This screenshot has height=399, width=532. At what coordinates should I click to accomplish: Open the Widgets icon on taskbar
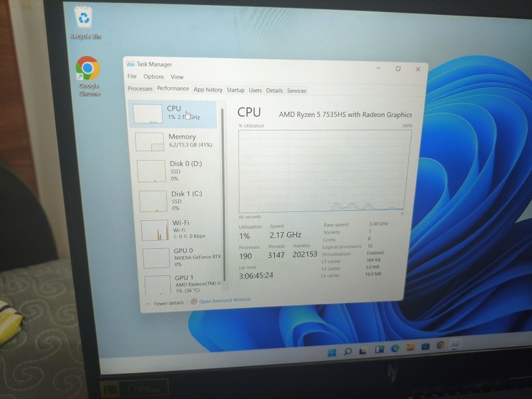coord(379,349)
